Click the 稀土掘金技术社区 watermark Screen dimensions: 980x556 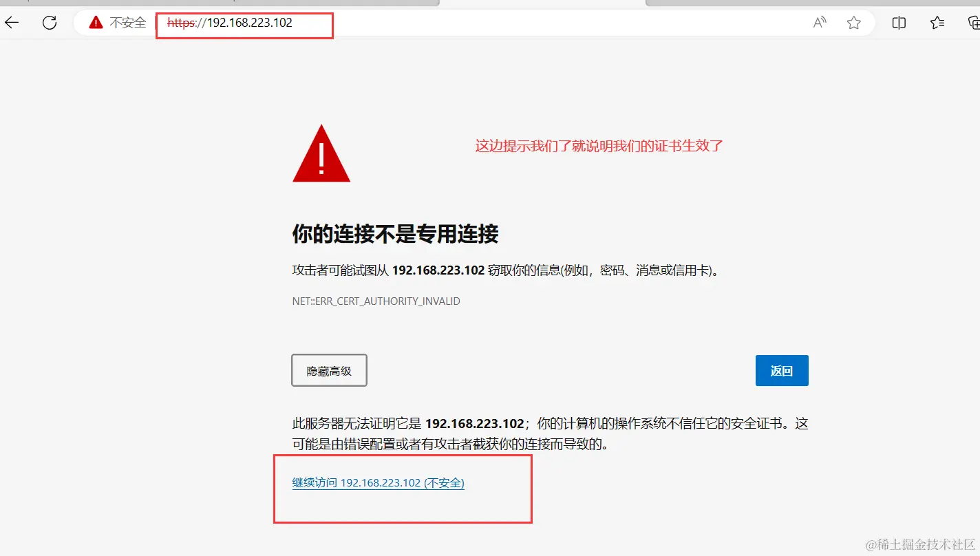(921, 544)
